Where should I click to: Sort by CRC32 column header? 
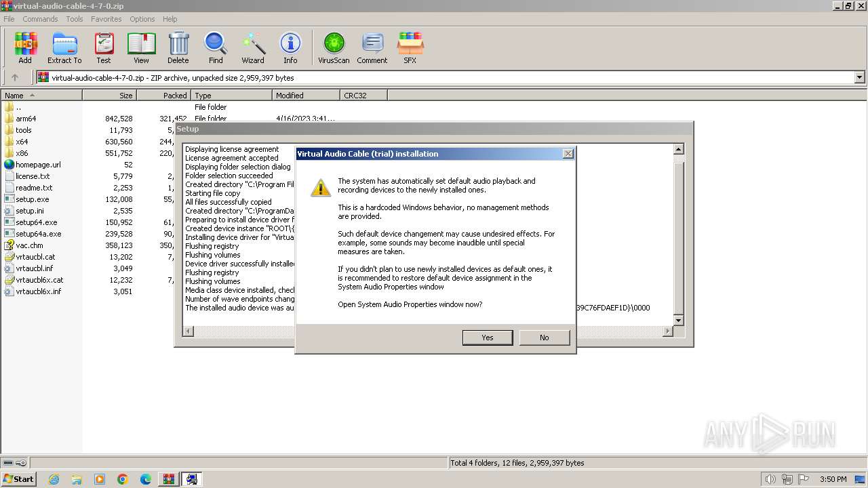tap(364, 96)
